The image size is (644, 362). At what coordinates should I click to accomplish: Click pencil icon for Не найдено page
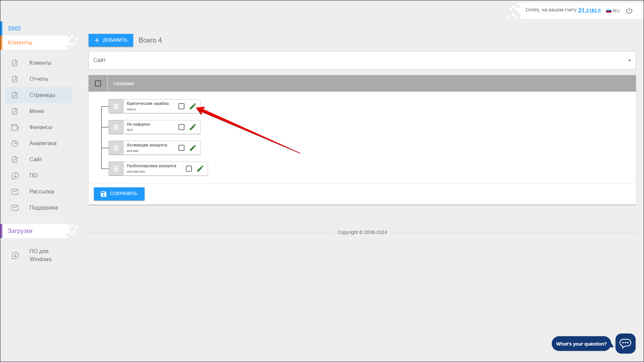point(193,127)
